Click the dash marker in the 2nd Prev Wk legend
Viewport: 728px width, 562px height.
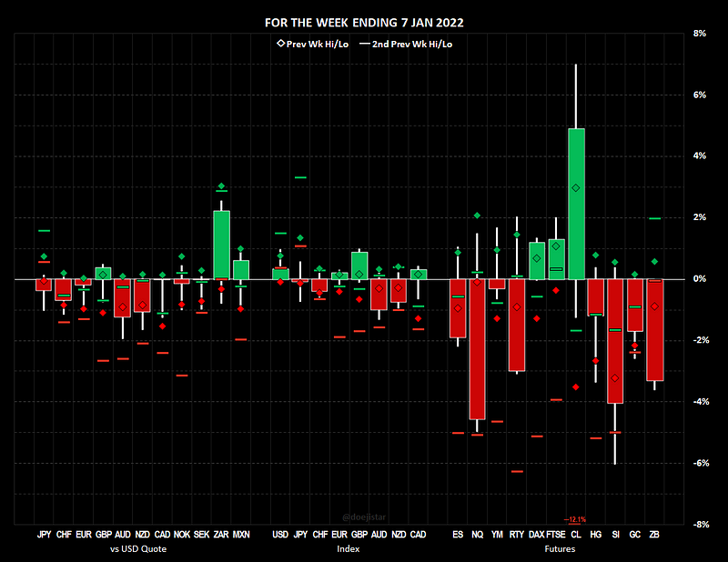click(365, 44)
